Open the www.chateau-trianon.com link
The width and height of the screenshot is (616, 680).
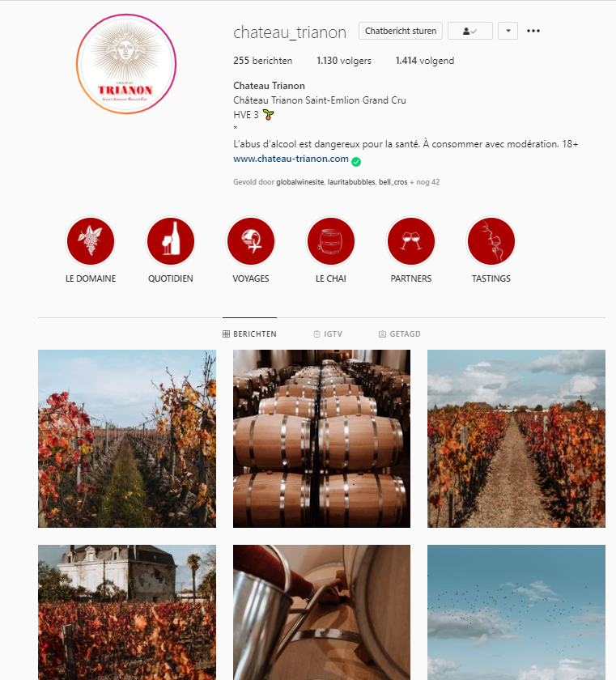291,159
